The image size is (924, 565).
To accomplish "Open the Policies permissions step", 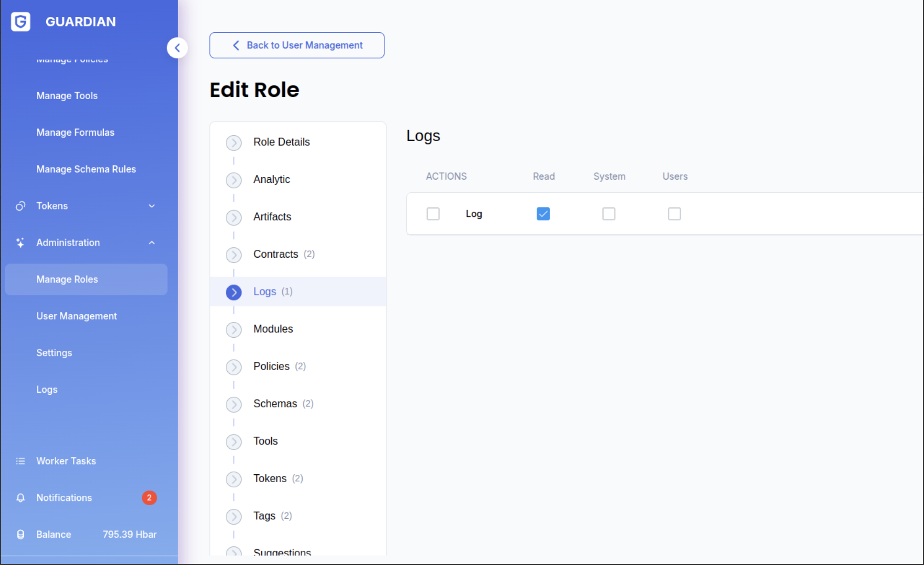I will coord(272,366).
